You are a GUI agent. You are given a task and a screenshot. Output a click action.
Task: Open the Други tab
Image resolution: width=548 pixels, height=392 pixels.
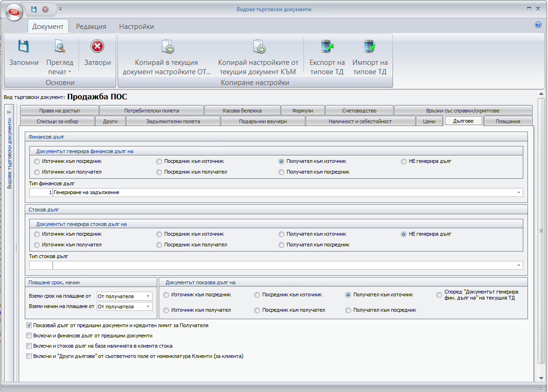tap(111, 121)
